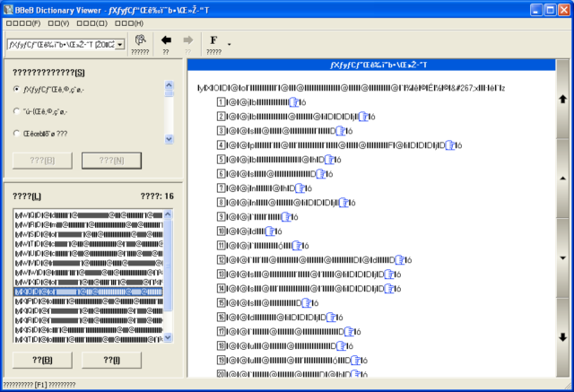Follow the hand pointer icon of entry 4
The height and width of the screenshot is (392, 574).
click(450, 145)
